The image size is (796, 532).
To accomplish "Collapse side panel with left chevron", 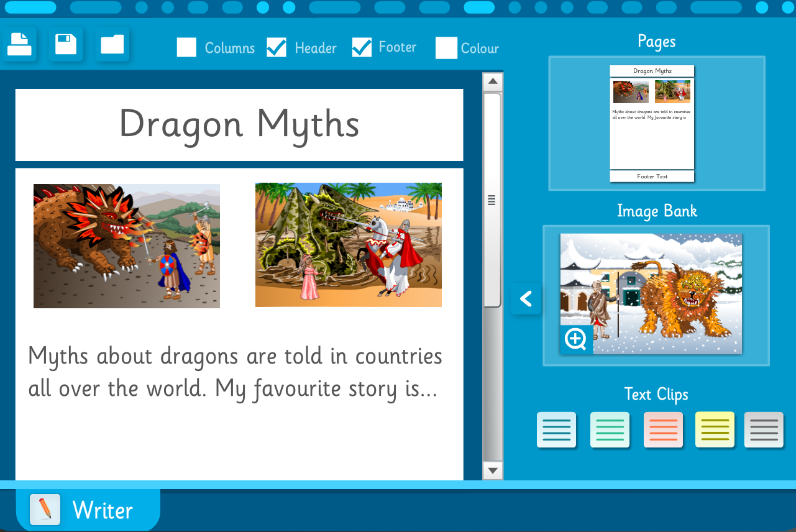I will tap(526, 299).
